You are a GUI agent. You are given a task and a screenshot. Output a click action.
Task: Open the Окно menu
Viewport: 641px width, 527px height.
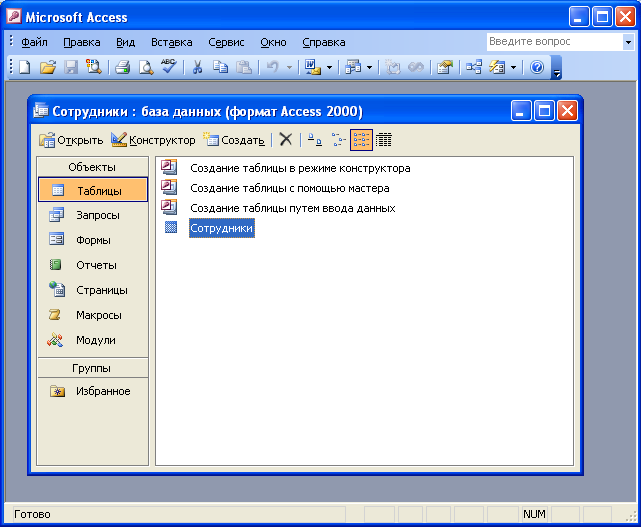coord(273,42)
